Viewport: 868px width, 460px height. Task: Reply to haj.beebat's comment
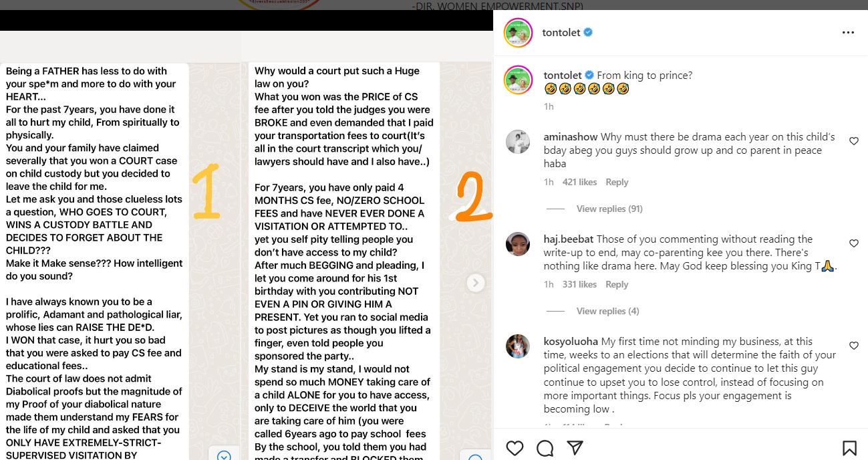click(x=617, y=284)
